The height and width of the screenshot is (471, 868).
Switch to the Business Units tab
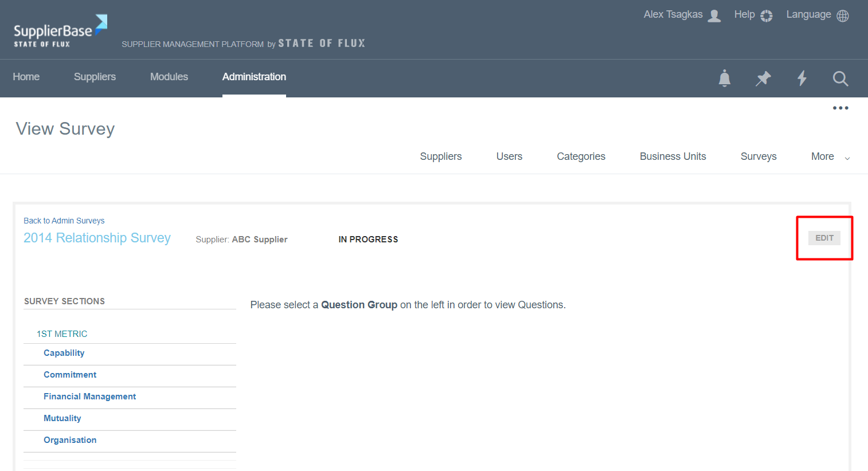click(672, 156)
